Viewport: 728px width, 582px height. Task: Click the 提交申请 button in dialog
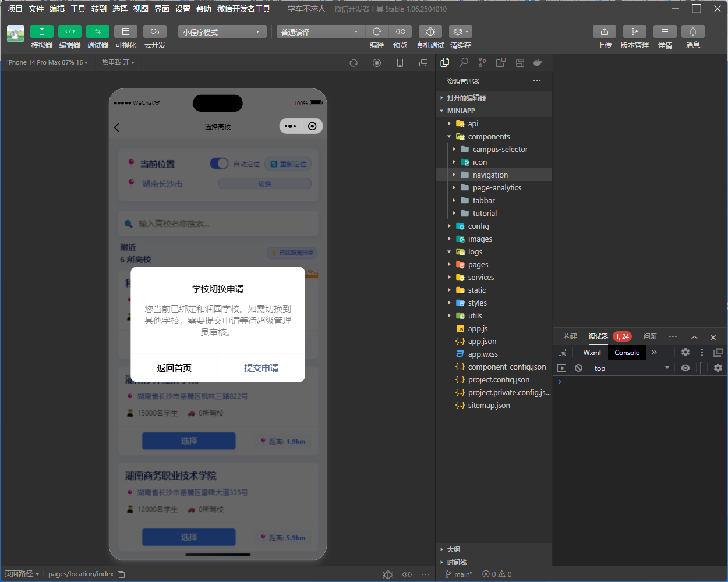pyautogui.click(x=261, y=368)
